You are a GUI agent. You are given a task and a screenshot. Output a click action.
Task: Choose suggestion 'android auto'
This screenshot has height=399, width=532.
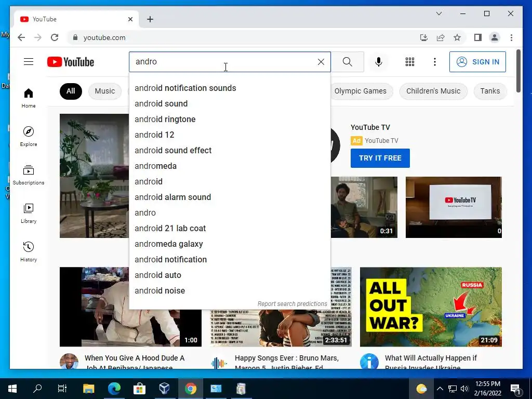tap(230, 275)
